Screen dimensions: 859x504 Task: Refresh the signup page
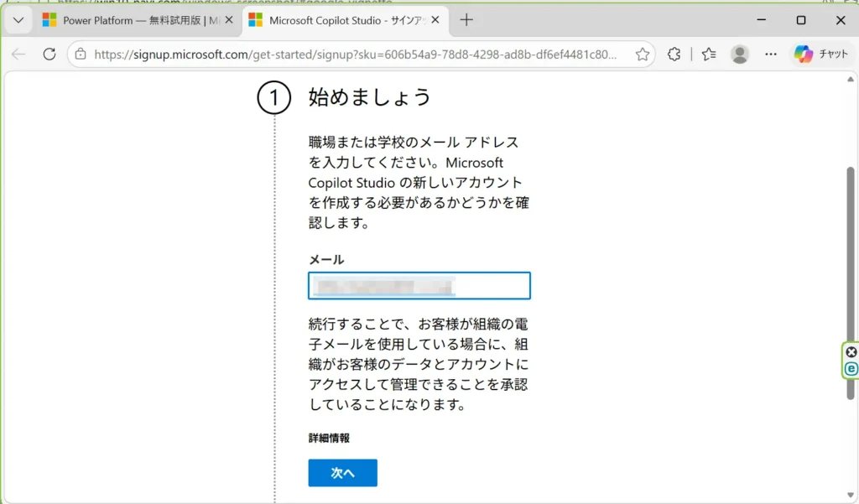click(x=49, y=55)
